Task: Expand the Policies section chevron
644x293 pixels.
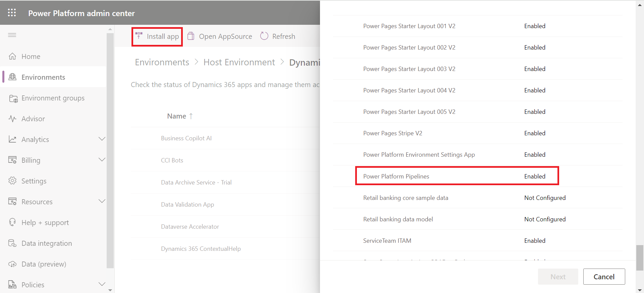Action: (x=102, y=284)
